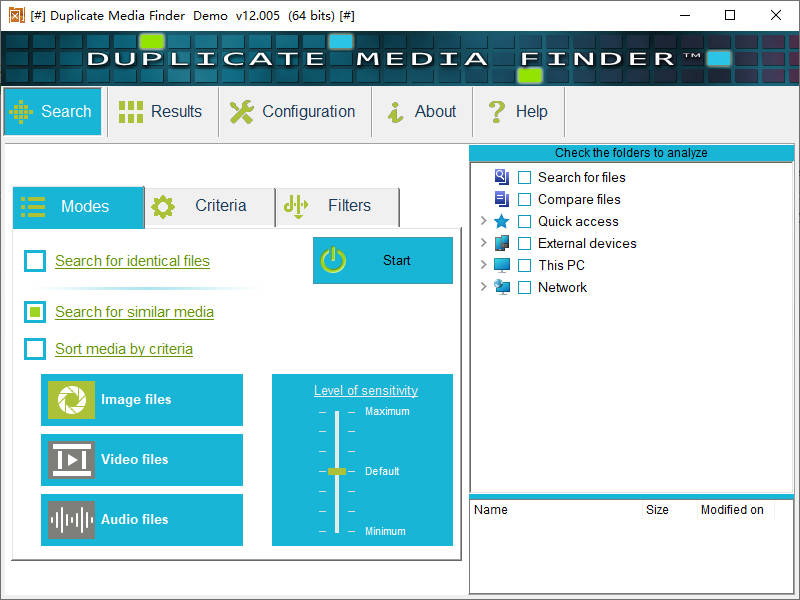
Task: Open the Search for similar media link
Action: click(134, 312)
